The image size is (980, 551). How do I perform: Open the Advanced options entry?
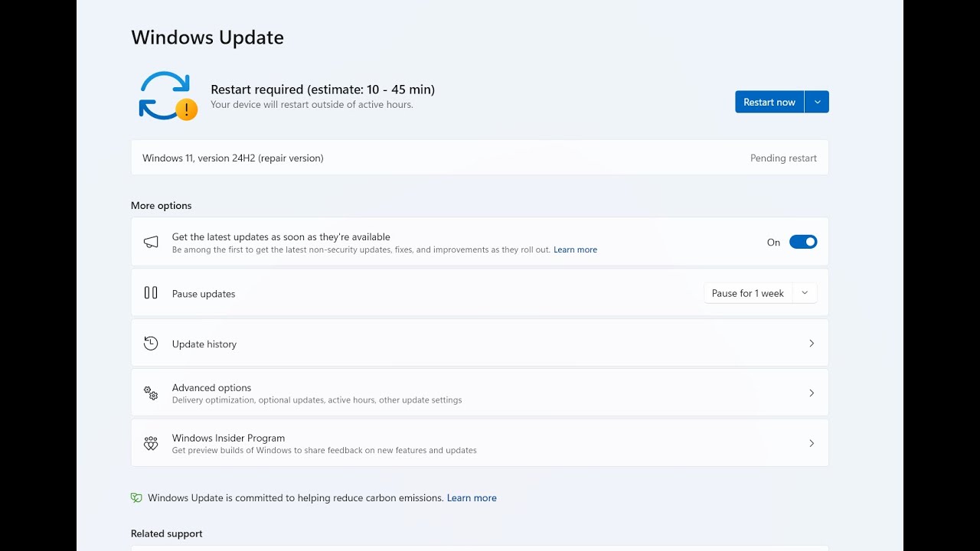pyautogui.click(x=211, y=388)
